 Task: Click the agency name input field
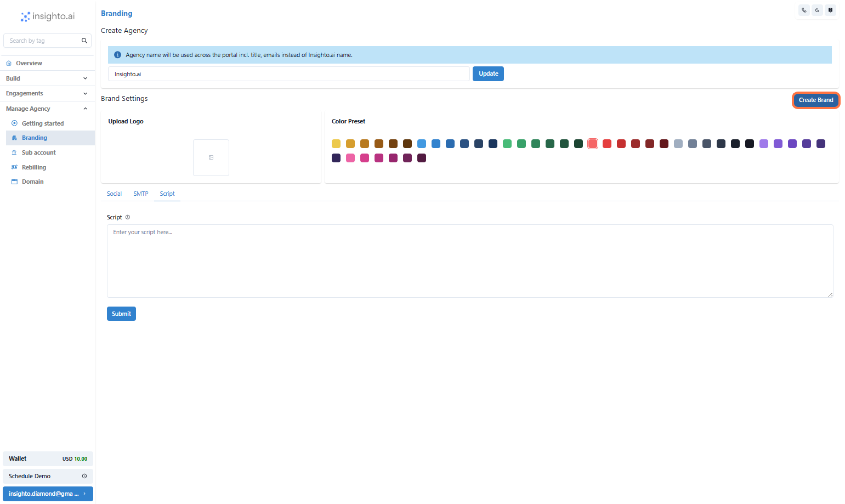pyautogui.click(x=289, y=74)
